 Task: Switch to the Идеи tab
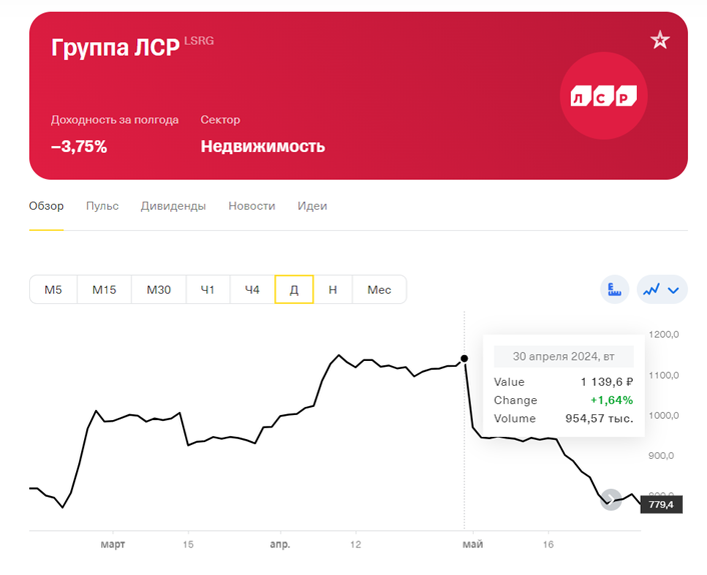[x=312, y=206]
